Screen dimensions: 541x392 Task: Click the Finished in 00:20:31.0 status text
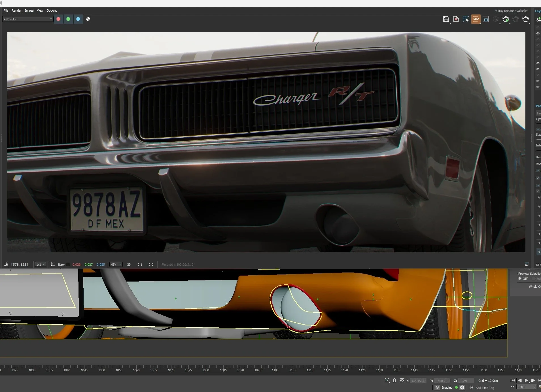[x=178, y=265]
